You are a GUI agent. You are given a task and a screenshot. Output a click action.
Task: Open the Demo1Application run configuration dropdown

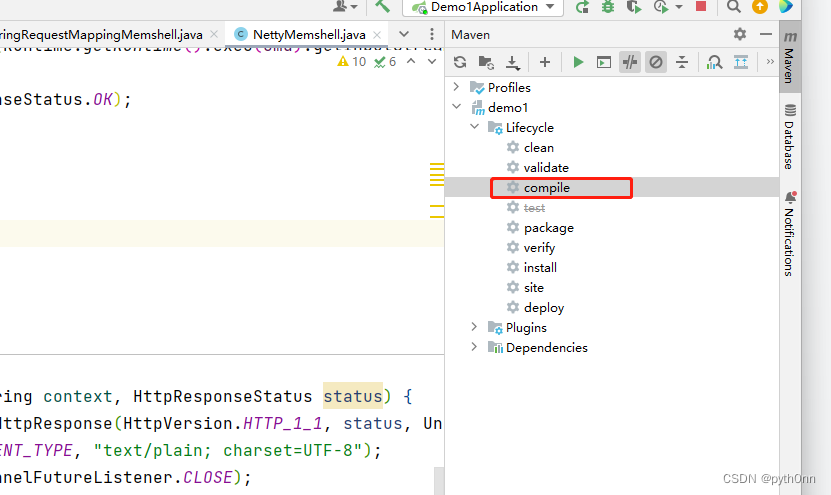(x=483, y=7)
